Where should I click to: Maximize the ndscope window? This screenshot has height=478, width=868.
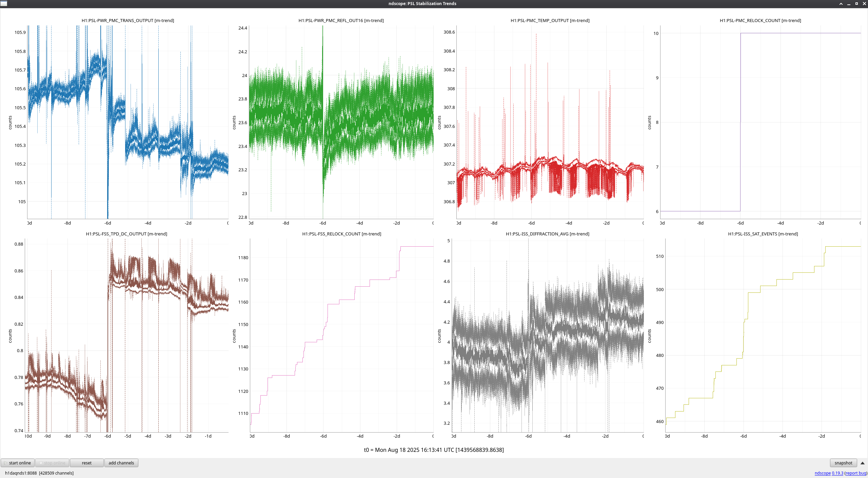(856, 4)
